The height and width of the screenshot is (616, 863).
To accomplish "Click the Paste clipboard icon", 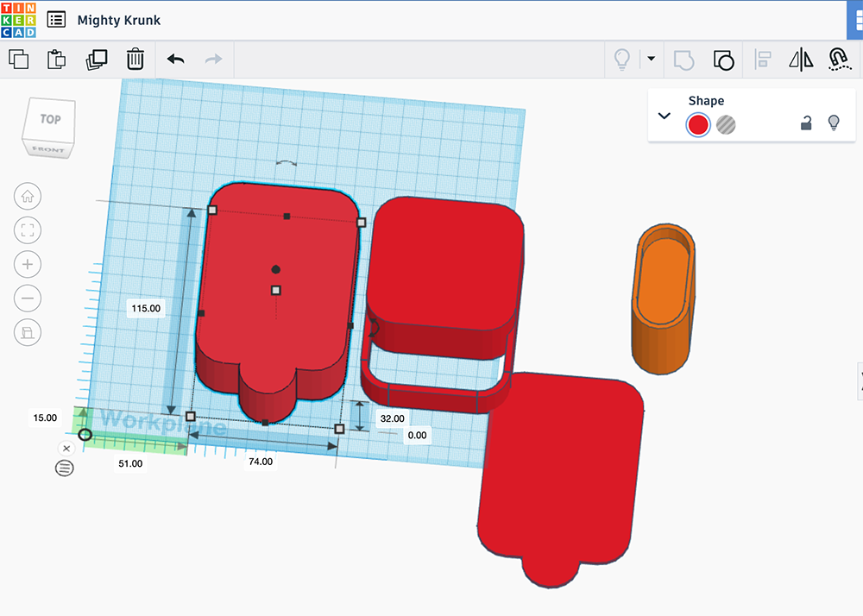I will click(57, 60).
